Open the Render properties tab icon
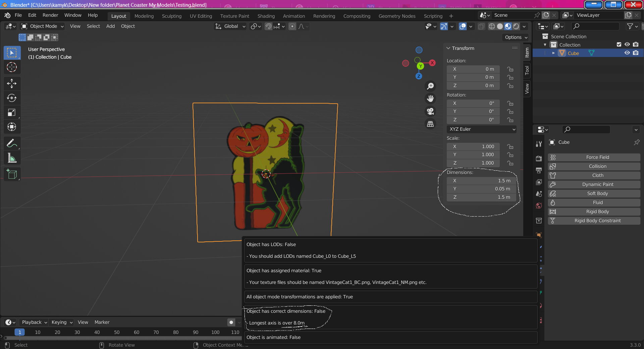This screenshot has width=644, height=349. tap(539, 159)
